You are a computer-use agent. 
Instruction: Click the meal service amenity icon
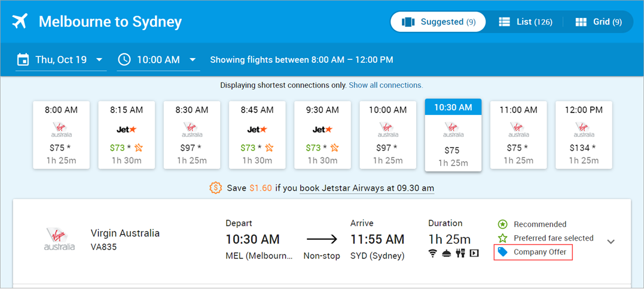coord(447,253)
